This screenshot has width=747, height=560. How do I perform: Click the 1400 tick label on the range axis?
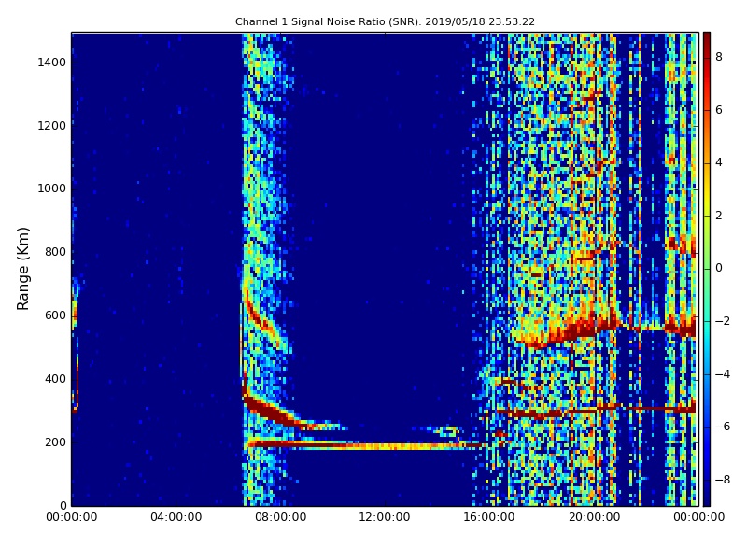52,63
